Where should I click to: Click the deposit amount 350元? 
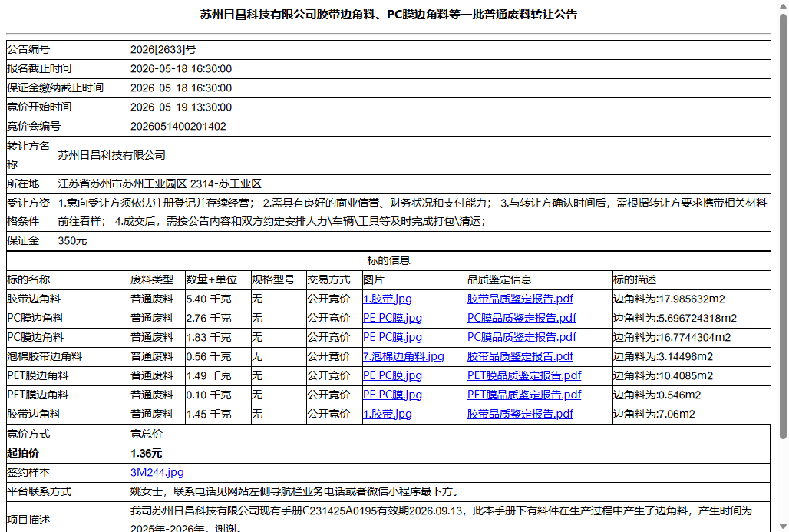[72, 240]
